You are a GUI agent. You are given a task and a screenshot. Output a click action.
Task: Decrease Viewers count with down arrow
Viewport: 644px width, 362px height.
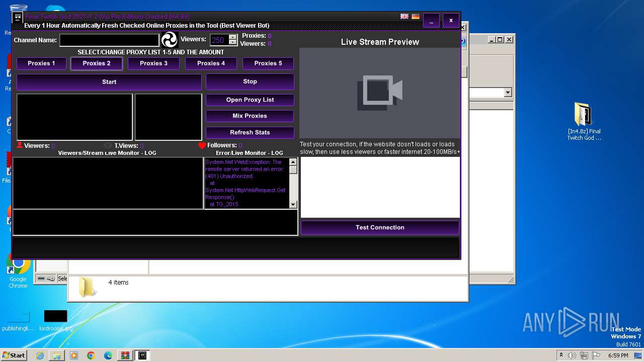point(232,43)
